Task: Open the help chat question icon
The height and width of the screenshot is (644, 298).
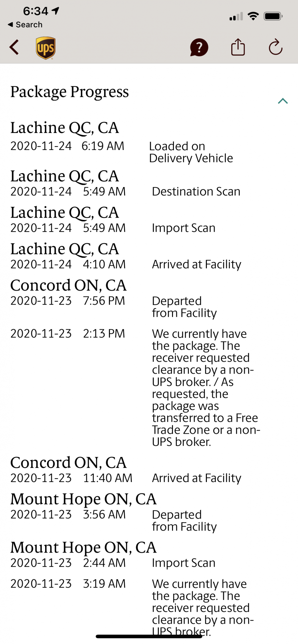Action: click(x=199, y=48)
